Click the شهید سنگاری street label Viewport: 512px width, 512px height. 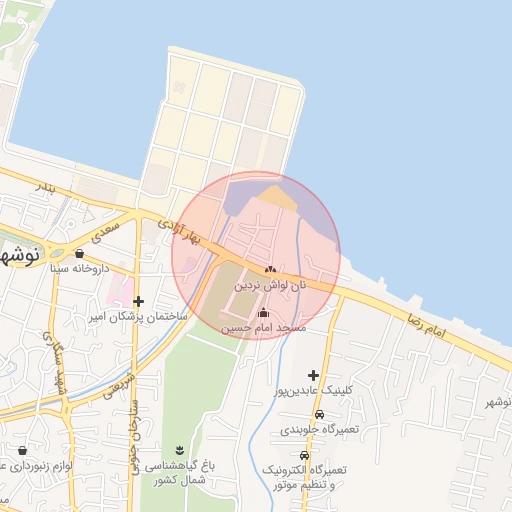[55, 363]
